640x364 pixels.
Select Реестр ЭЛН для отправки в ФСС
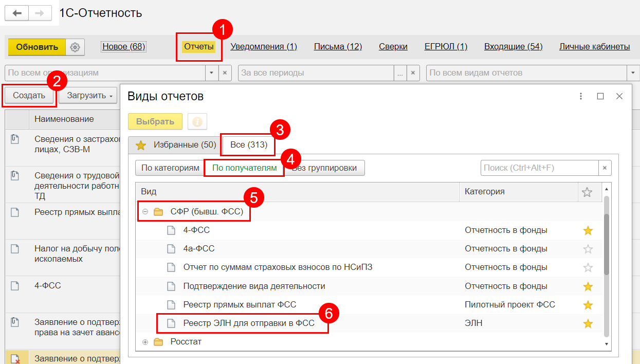(248, 323)
